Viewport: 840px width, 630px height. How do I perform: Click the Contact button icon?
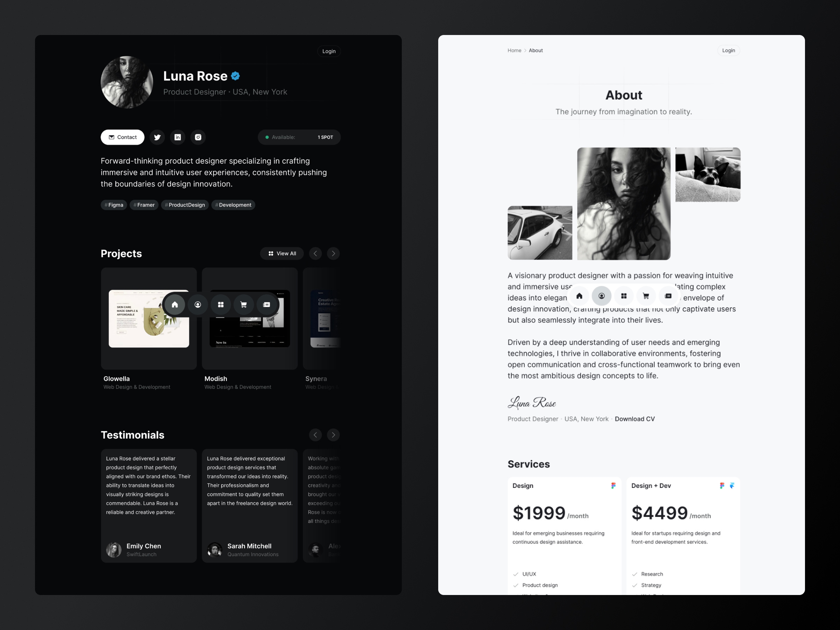coord(112,137)
